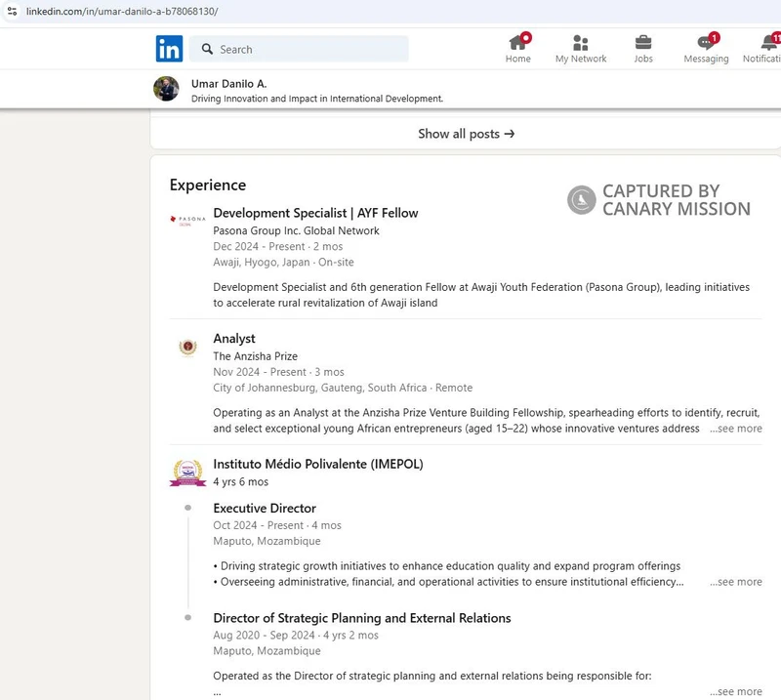The image size is (781, 700).
Task: Click The Anzisha Prize company name
Action: pyautogui.click(x=255, y=356)
